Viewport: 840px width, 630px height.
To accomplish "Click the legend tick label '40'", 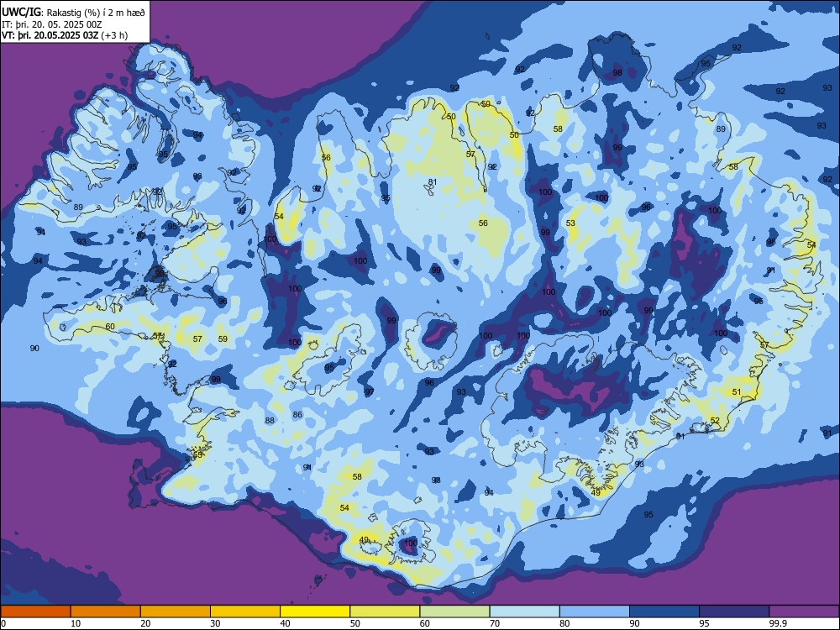I will (286, 623).
